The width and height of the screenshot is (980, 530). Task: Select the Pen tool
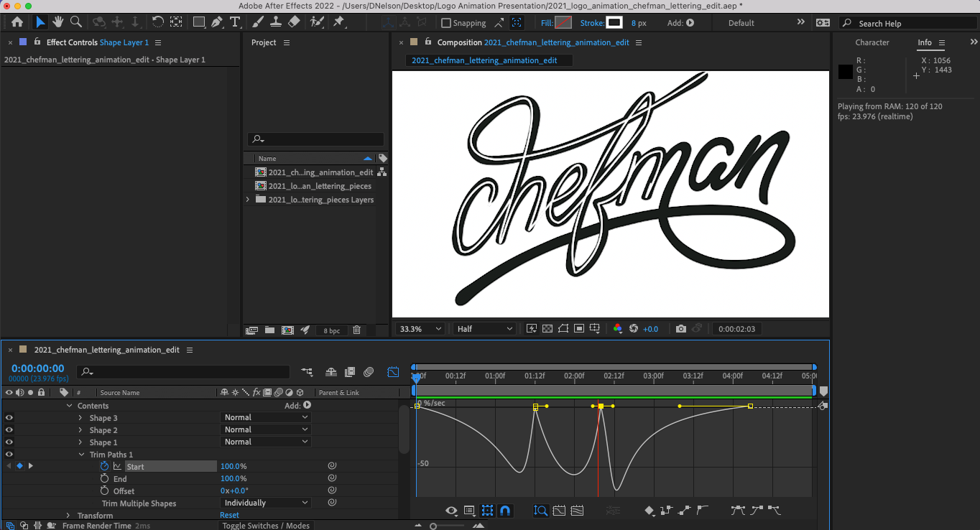tap(217, 22)
